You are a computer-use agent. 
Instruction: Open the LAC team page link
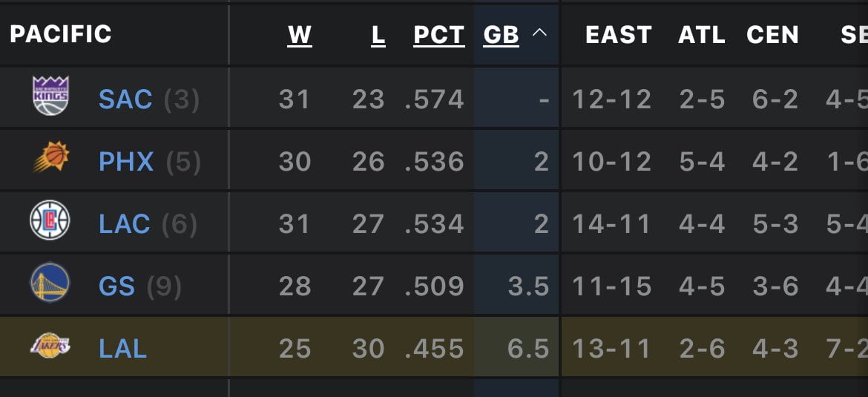pyautogui.click(x=125, y=224)
